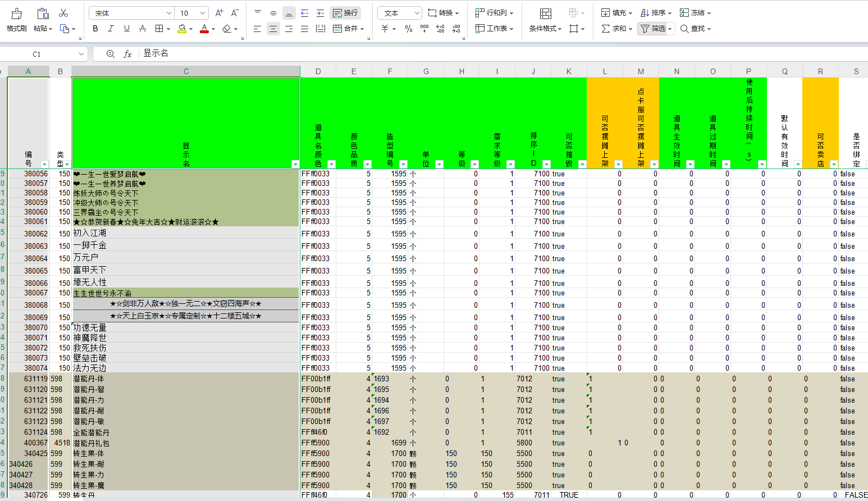
Task: Click the thousands separator format icon
Action: click(424, 29)
